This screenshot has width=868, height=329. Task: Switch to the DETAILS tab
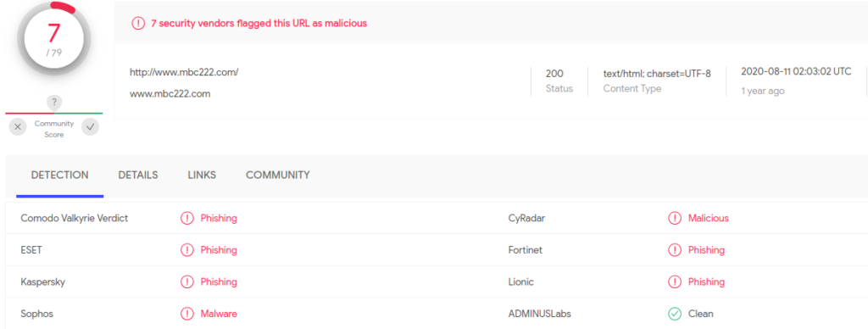tap(138, 175)
